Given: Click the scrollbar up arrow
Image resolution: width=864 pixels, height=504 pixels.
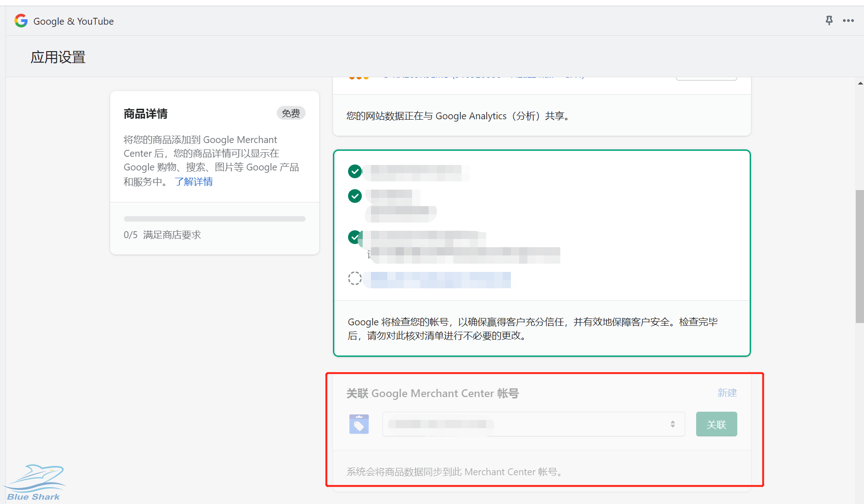Looking at the screenshot, I should [x=860, y=84].
